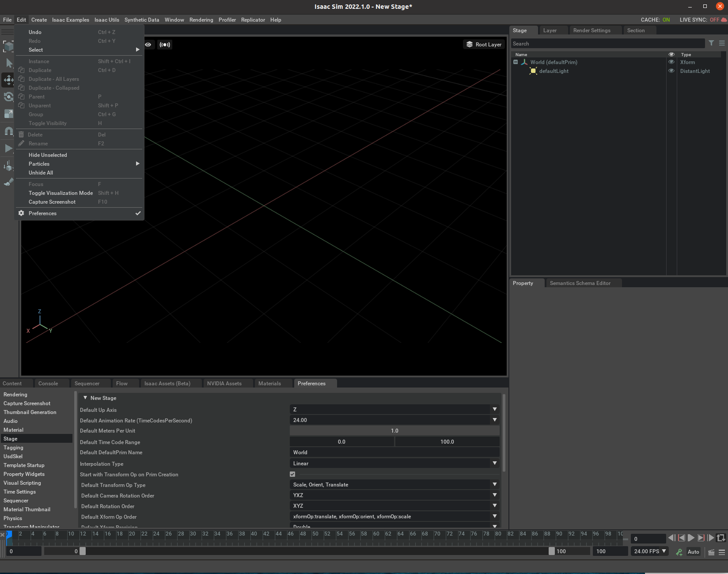This screenshot has width=728, height=574.
Task: Adjust Default Meters Per Unit slider
Action: tap(394, 431)
